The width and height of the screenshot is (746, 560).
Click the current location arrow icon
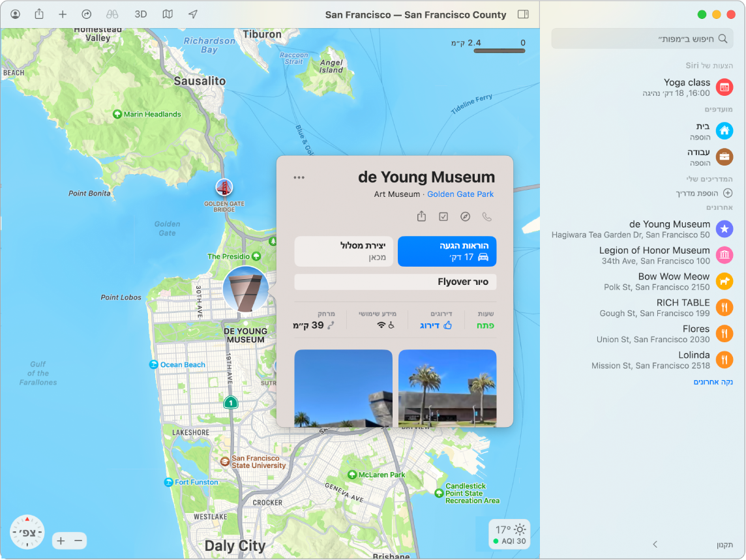[193, 14]
